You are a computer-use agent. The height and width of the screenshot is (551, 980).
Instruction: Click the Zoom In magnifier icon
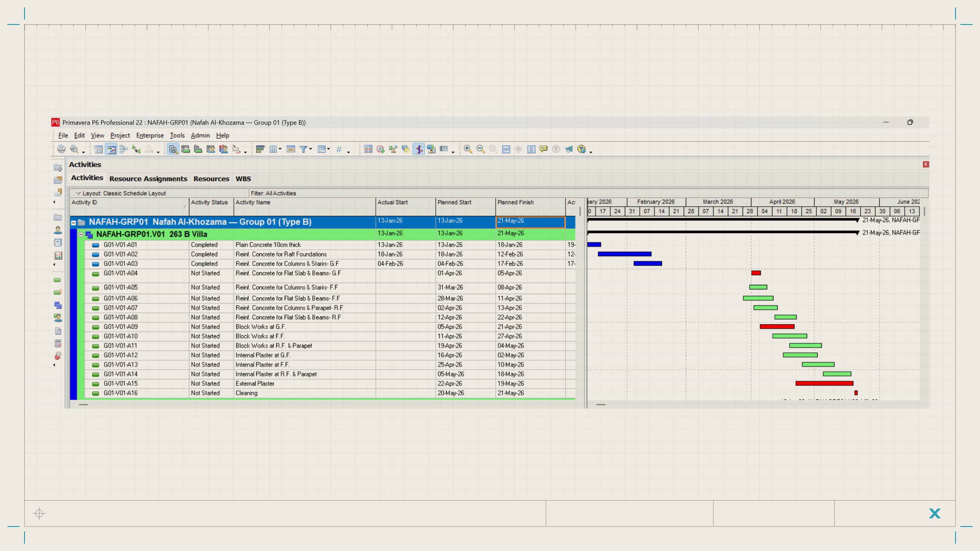(468, 149)
